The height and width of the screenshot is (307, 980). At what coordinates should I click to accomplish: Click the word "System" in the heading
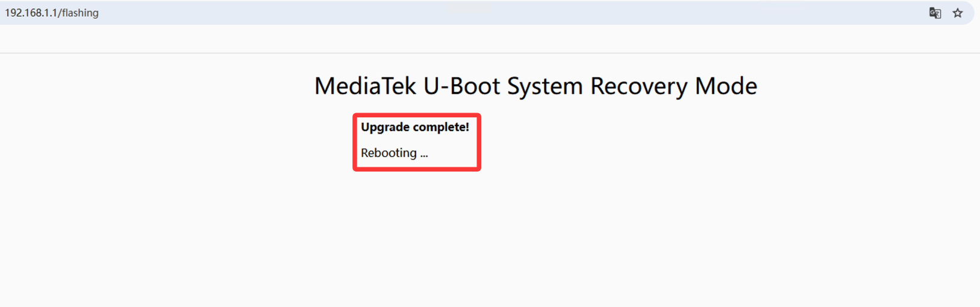pos(545,86)
